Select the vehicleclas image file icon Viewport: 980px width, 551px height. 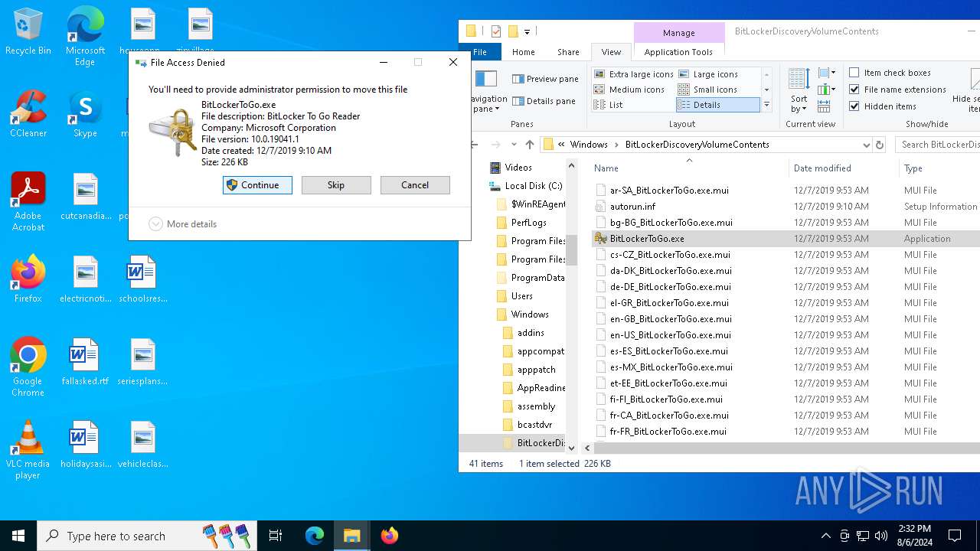(142, 445)
